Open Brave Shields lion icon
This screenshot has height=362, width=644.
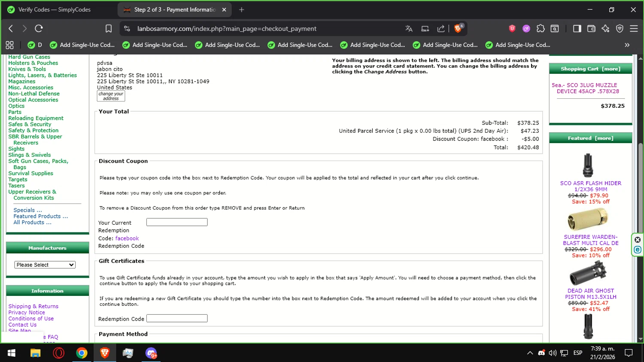pos(458,28)
